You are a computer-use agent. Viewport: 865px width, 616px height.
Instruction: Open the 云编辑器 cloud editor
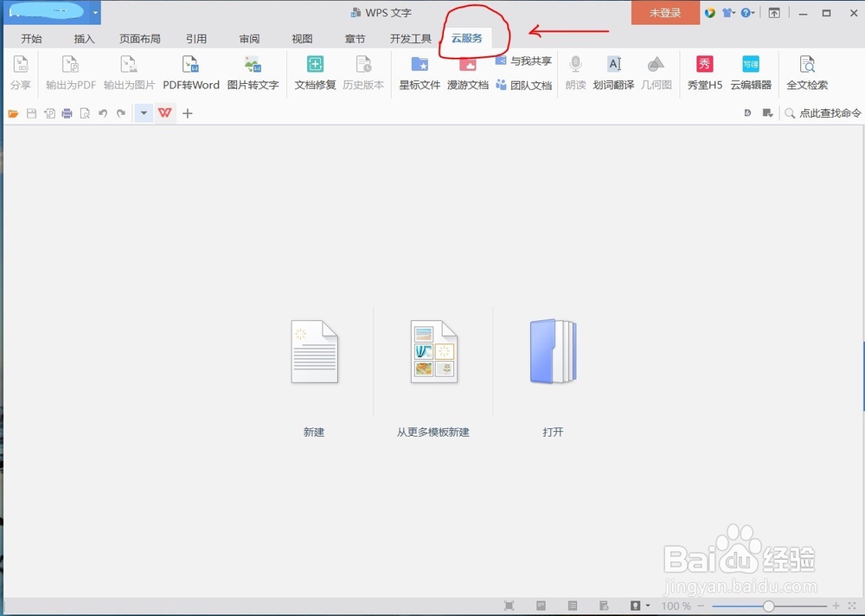751,73
